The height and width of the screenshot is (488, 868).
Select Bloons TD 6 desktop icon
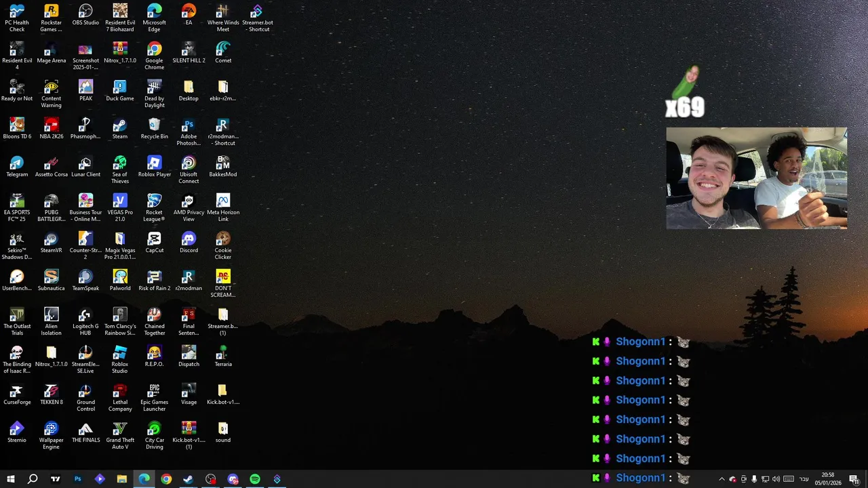(17, 128)
